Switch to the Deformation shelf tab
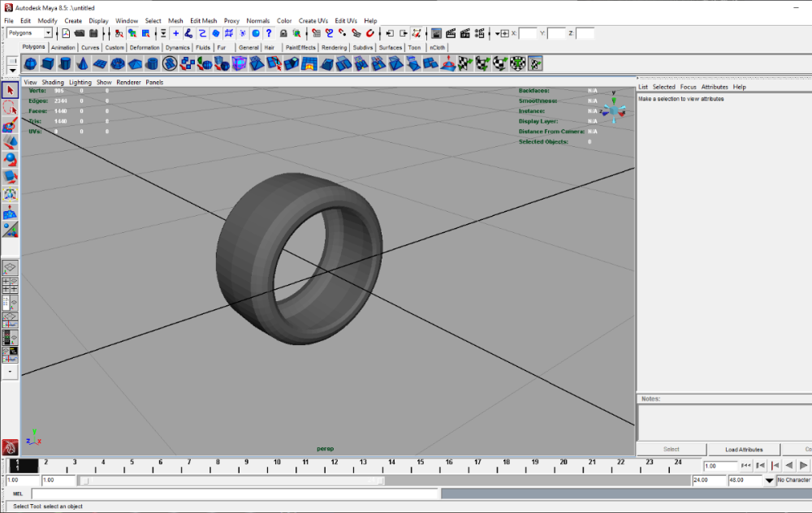This screenshot has width=812, height=513. click(144, 48)
